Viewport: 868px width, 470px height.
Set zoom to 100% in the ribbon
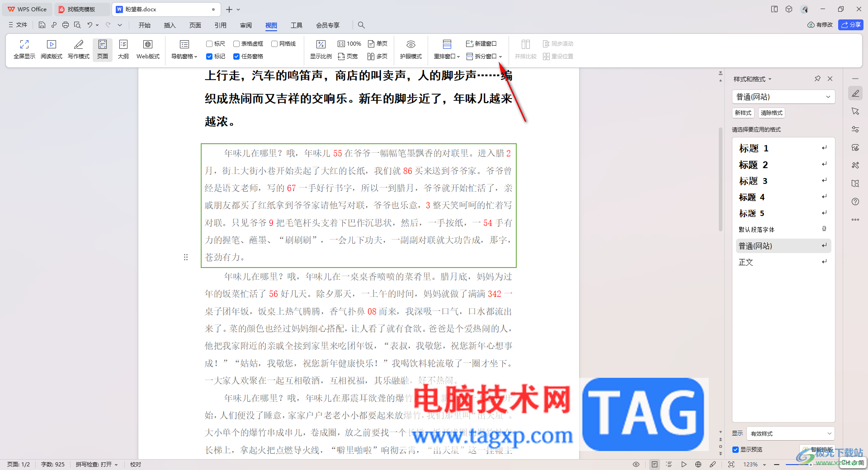349,44
